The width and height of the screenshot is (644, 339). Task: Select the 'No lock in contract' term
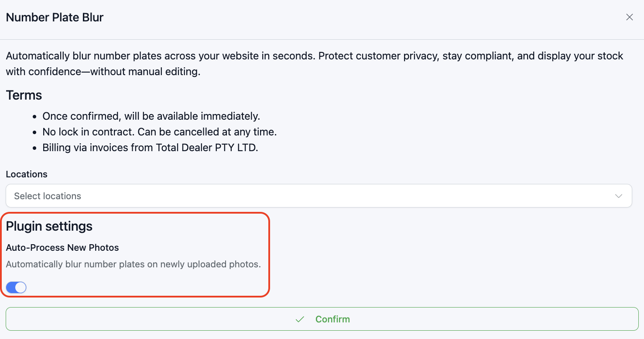(x=159, y=132)
